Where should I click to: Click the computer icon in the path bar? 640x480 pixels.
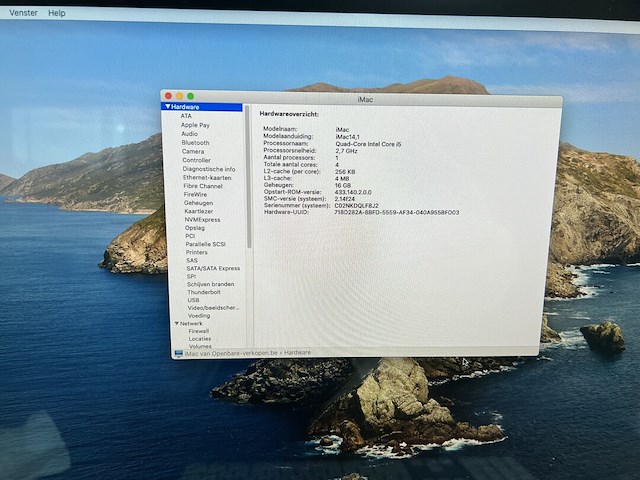(x=179, y=353)
